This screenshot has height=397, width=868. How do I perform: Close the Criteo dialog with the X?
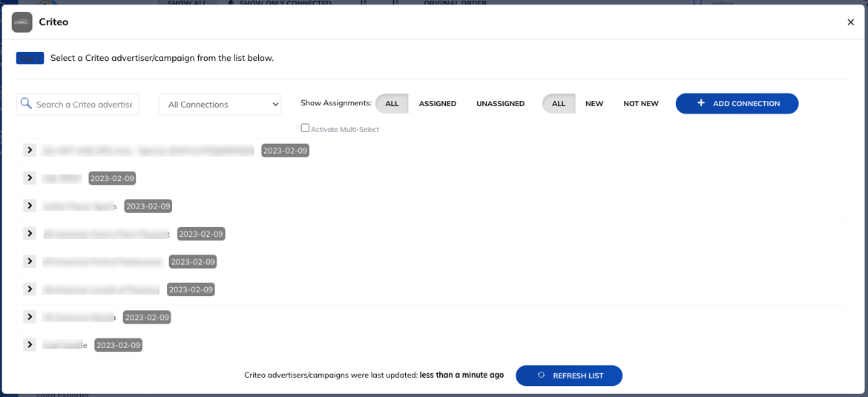pos(851,22)
